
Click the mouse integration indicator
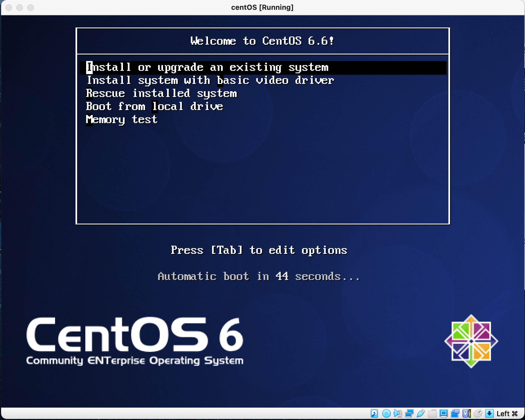tap(478, 413)
